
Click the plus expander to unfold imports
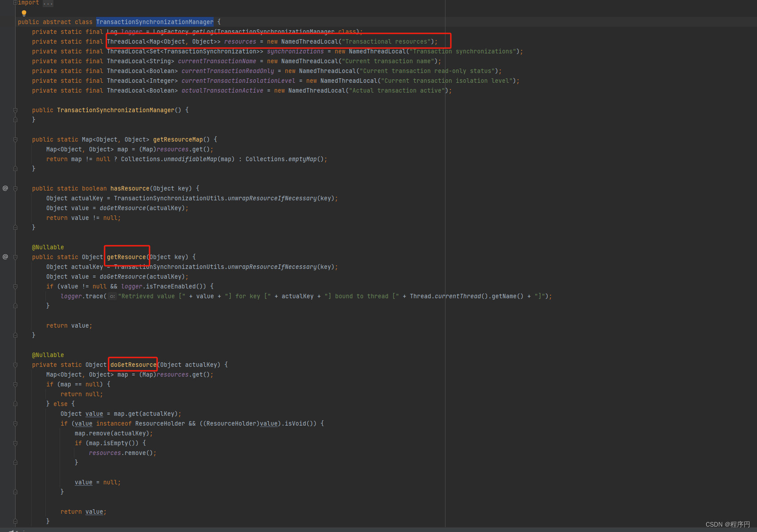(15, 3)
